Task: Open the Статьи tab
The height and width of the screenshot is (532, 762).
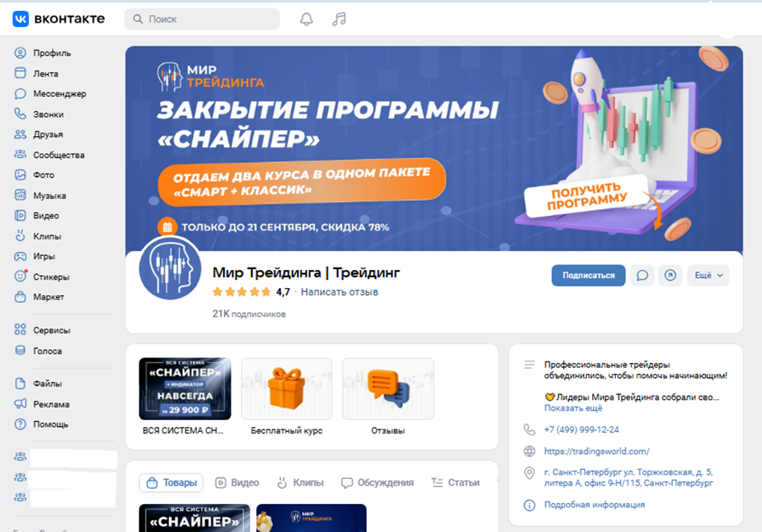Action: tap(455, 483)
